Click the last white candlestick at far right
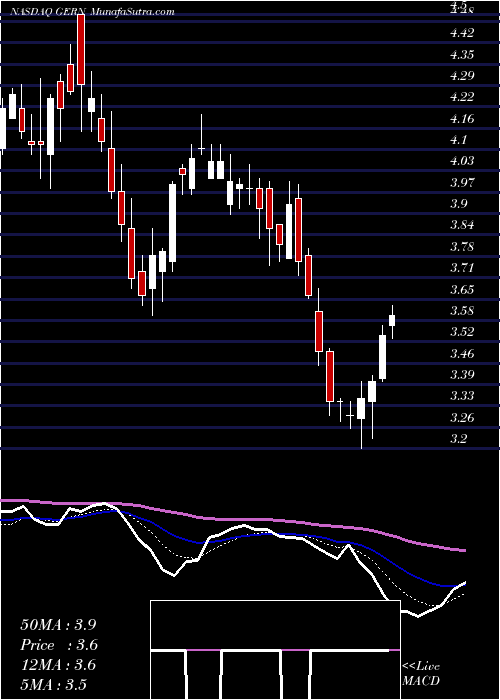The image size is (500, 700). [392, 321]
